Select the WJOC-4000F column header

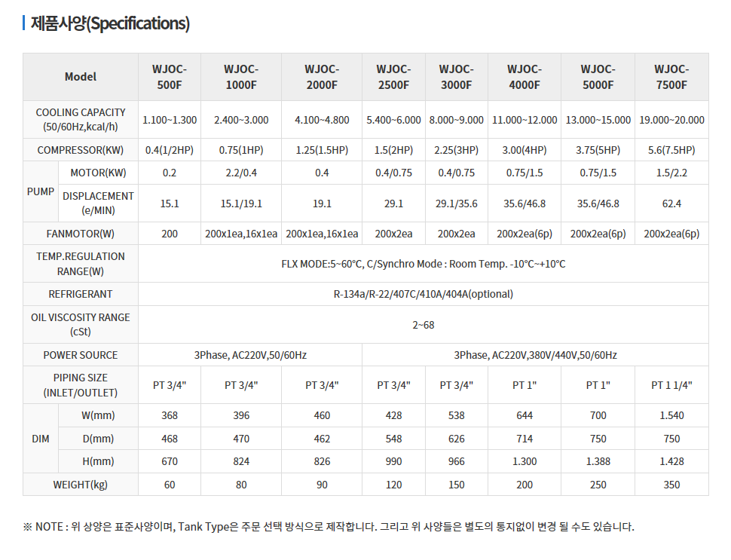(x=525, y=77)
